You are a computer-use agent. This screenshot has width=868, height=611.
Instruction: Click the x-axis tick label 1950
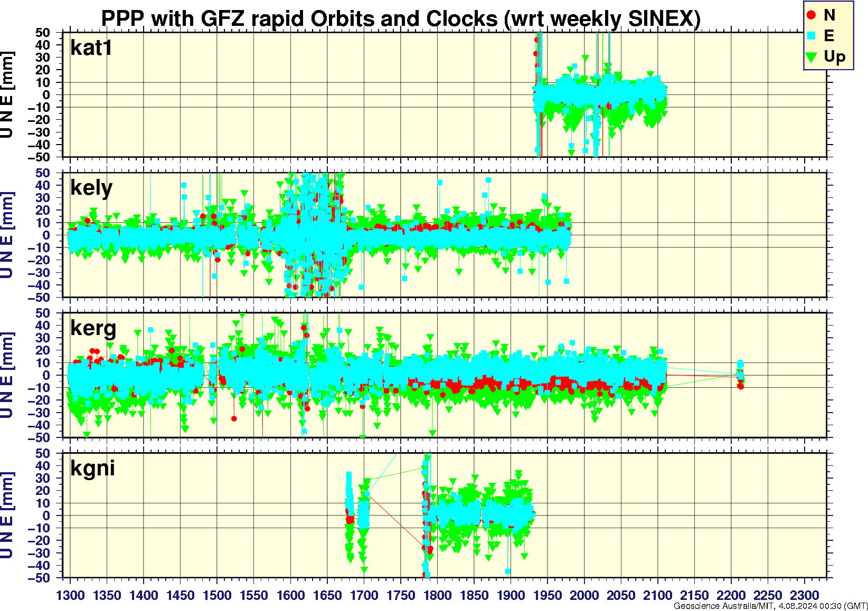[x=548, y=595]
